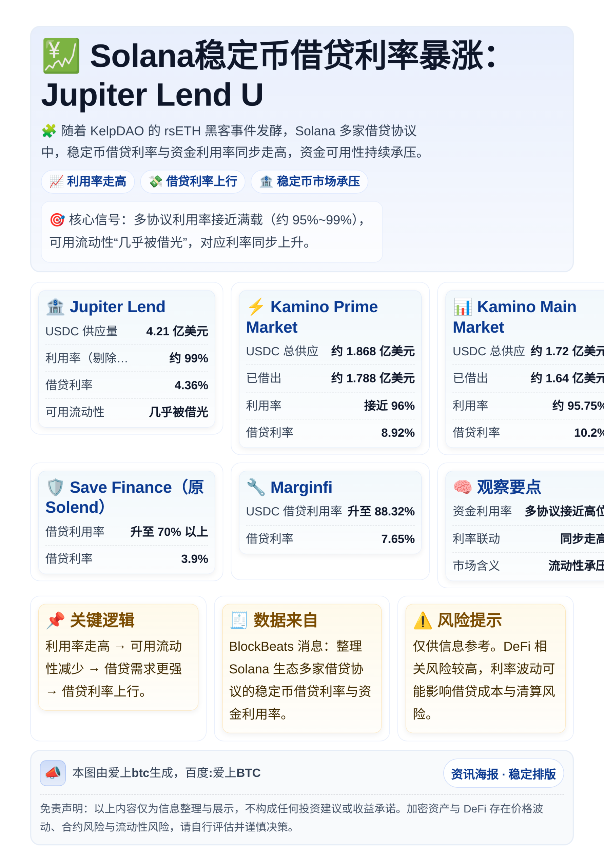Image resolution: width=604 pixels, height=868 pixels.
Task: Click the yen chart emoji beside the main title
Action: 61,56
